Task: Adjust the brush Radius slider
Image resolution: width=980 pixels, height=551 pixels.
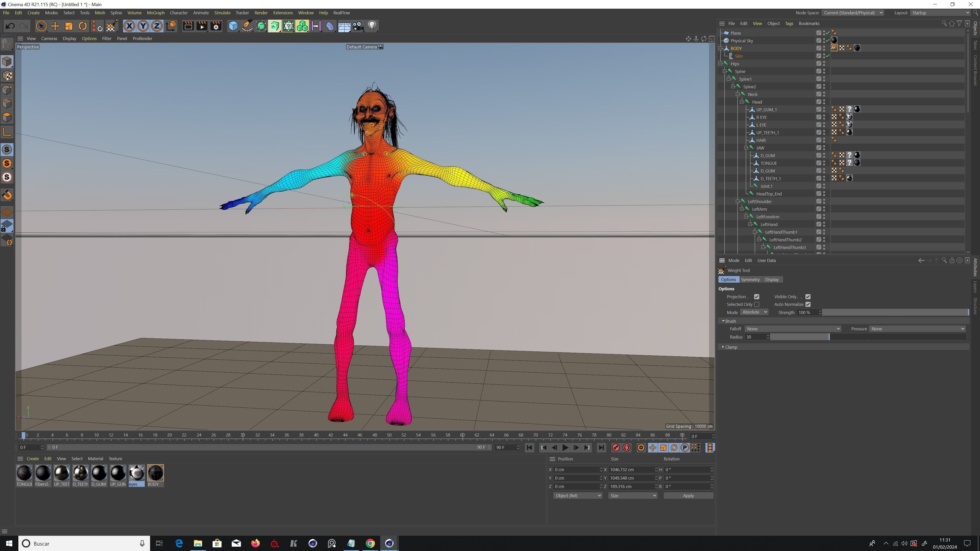Action: (x=829, y=337)
